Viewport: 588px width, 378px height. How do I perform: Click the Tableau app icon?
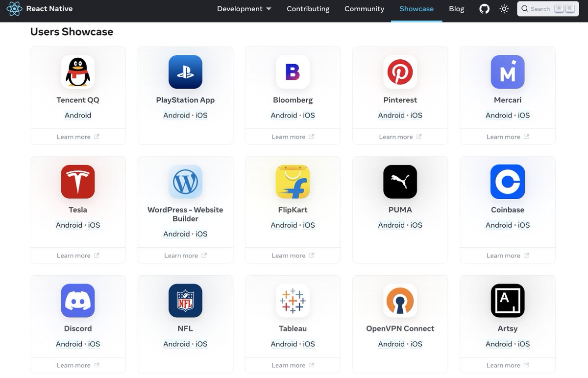pyautogui.click(x=293, y=301)
